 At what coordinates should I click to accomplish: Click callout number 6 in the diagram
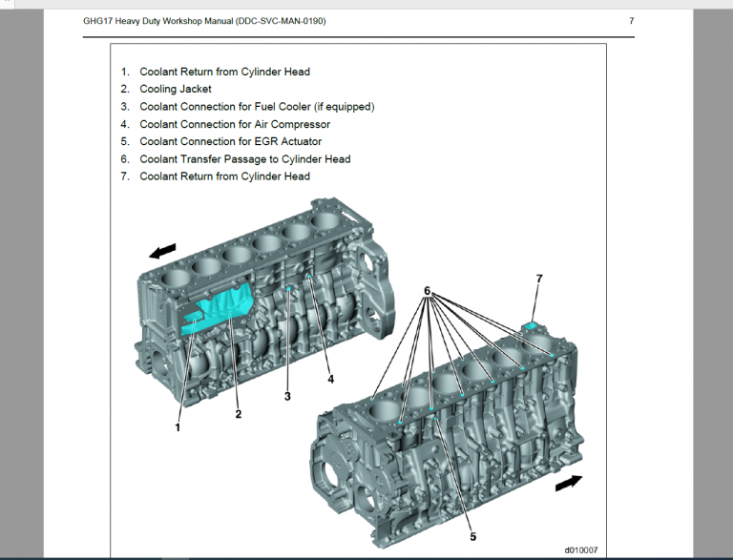click(427, 291)
